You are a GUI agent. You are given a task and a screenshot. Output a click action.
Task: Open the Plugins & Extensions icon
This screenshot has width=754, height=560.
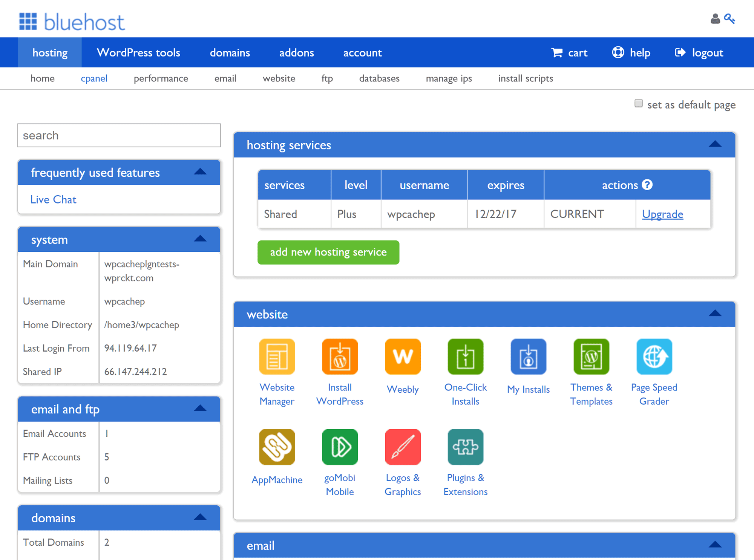tap(466, 447)
